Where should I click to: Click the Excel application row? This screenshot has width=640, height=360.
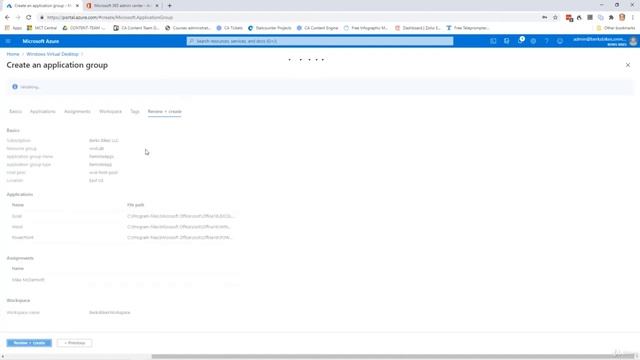[x=122, y=216]
